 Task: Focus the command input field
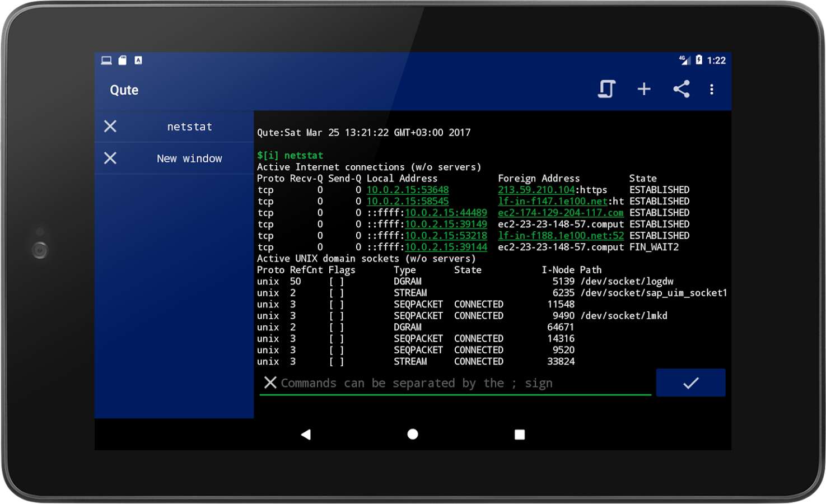coord(455,383)
